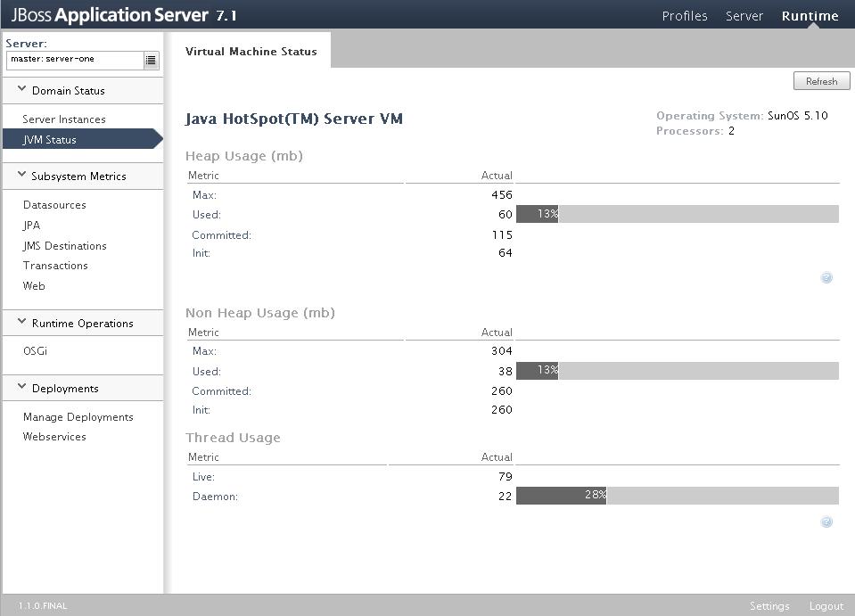
Task: Click the 1.1.0.FINAL version text
Action: [43, 605]
